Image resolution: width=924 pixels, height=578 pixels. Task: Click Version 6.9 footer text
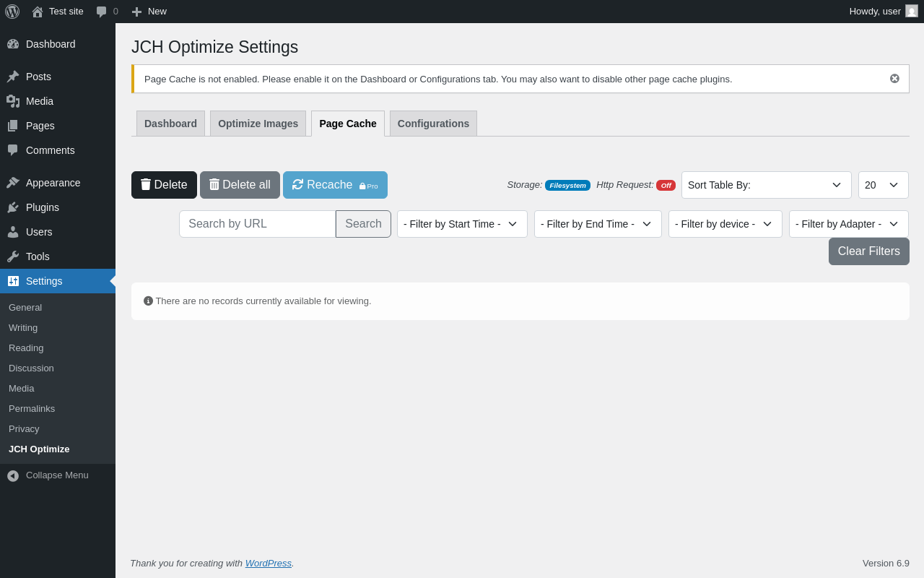click(x=886, y=563)
